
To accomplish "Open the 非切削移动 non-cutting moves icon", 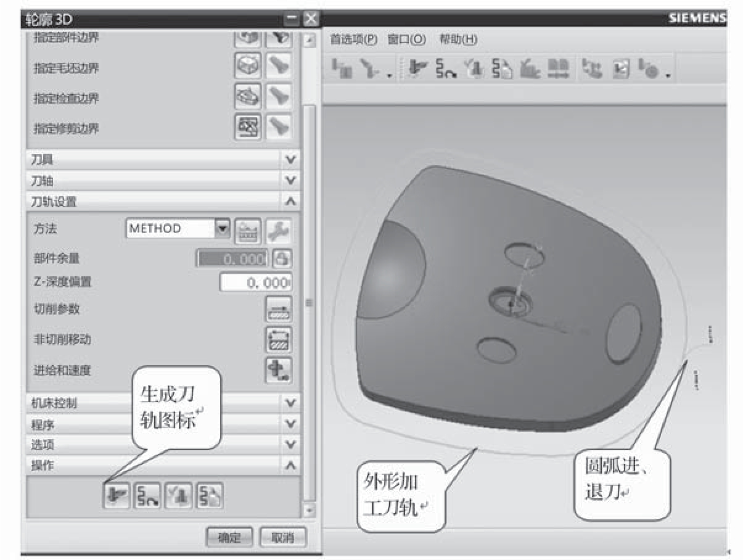I will (x=278, y=339).
